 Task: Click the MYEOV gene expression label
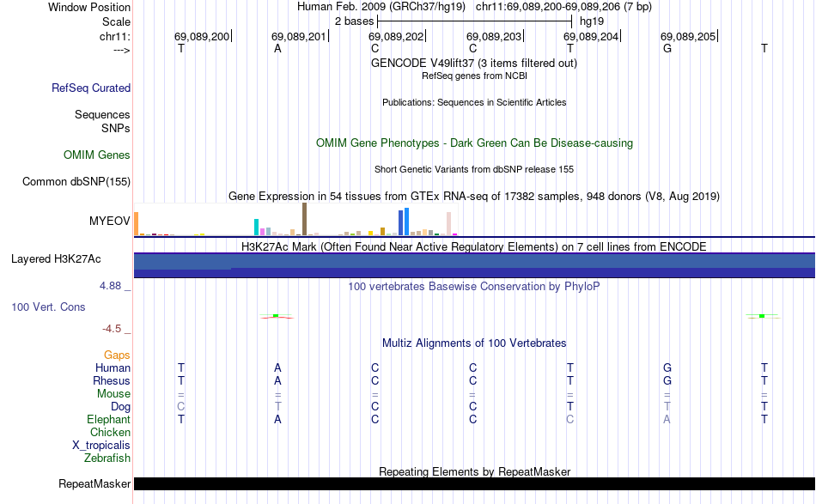point(109,221)
